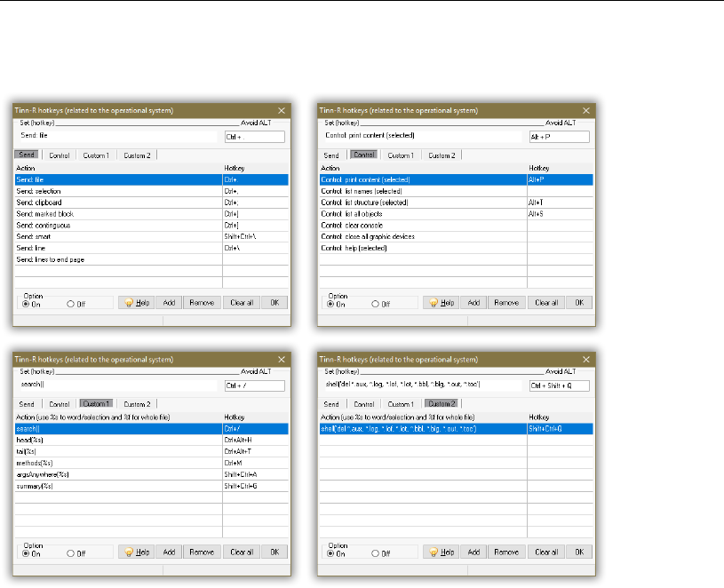Click Add in Control print content dialog
Image resolution: width=724 pixels, height=588 pixels.
click(473, 303)
